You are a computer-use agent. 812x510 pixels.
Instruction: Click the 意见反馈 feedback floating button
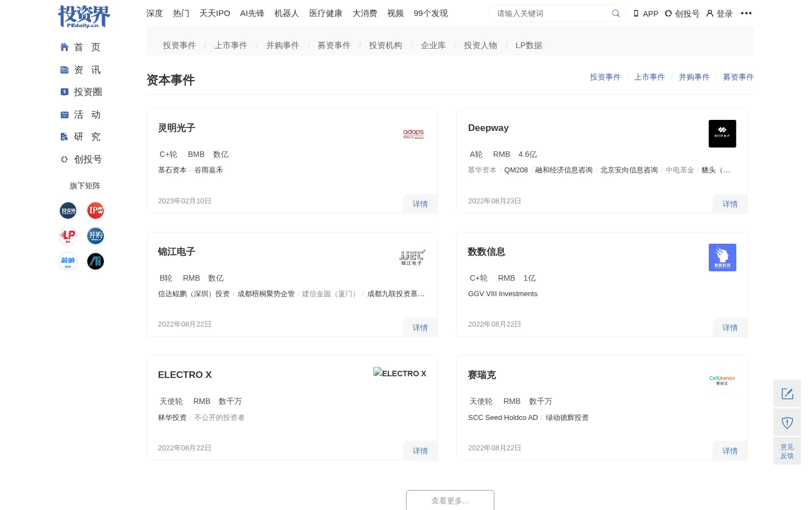[x=787, y=451]
